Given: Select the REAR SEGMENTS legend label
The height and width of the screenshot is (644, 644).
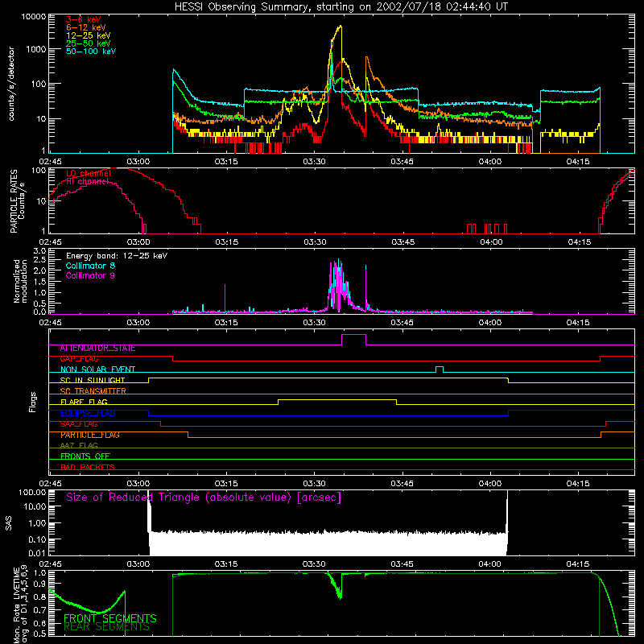Looking at the screenshot, I should click(x=106, y=627).
